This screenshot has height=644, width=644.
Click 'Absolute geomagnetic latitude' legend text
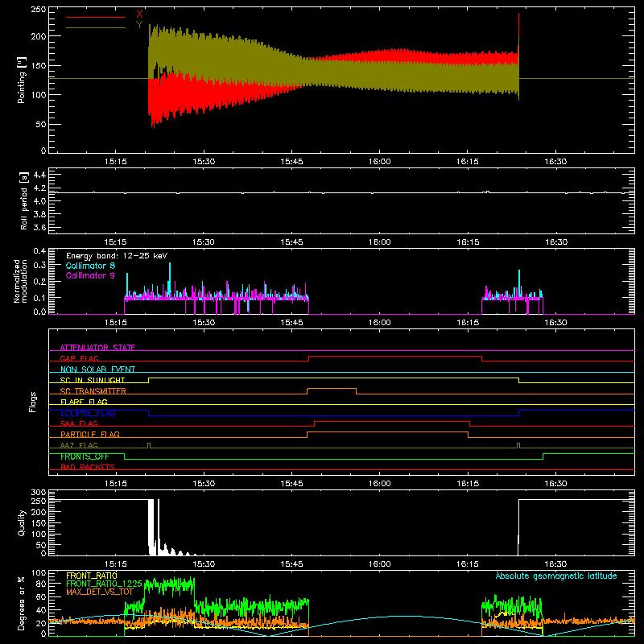click(556, 576)
